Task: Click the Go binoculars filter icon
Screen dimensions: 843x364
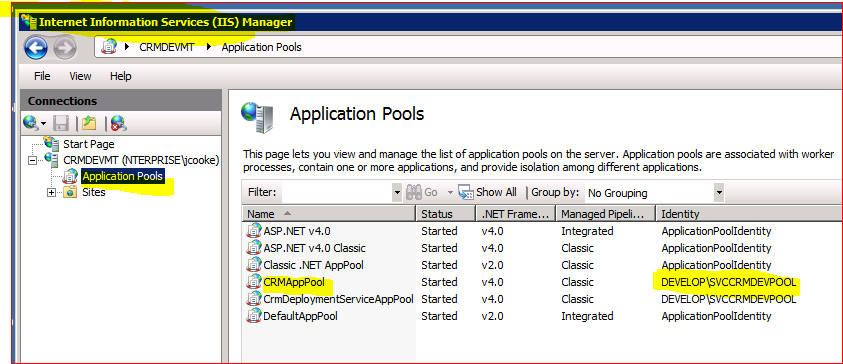Action: (414, 192)
